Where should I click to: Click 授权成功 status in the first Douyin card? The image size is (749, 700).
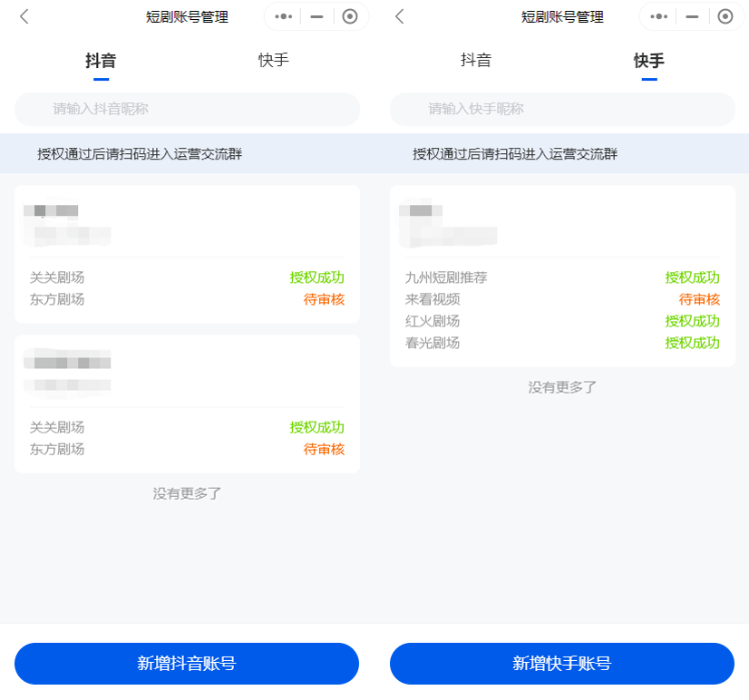[317, 277]
